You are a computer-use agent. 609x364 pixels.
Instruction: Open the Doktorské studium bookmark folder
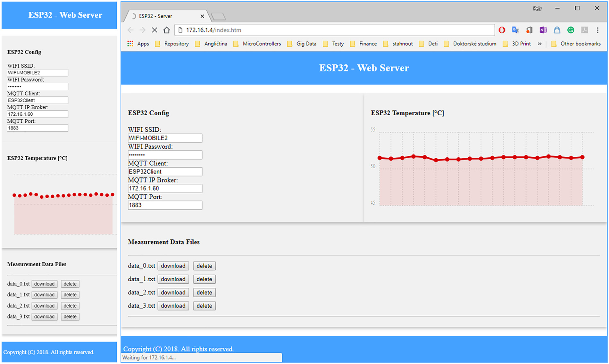tap(470, 44)
